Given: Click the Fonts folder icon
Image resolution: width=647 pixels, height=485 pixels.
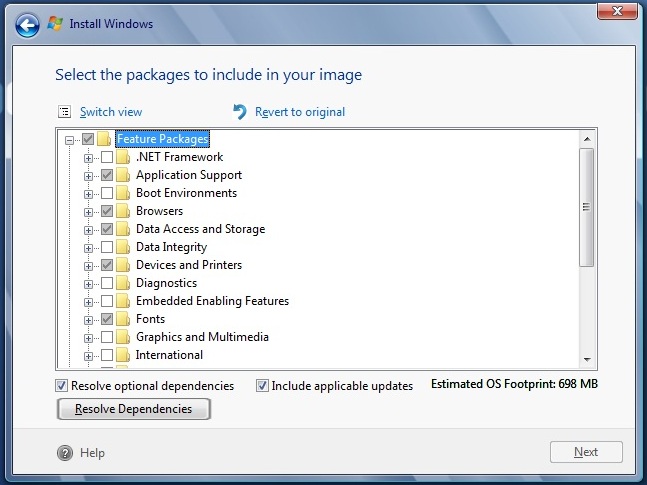Looking at the screenshot, I should (x=123, y=319).
